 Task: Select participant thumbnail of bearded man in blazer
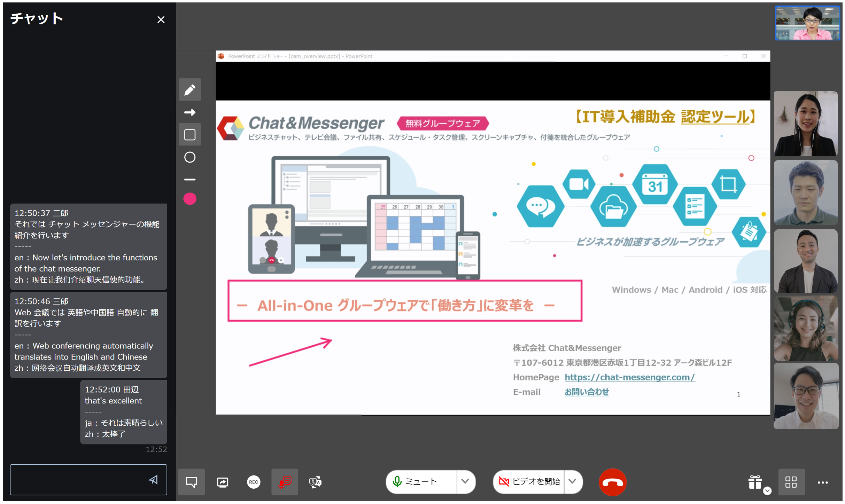[x=806, y=261]
